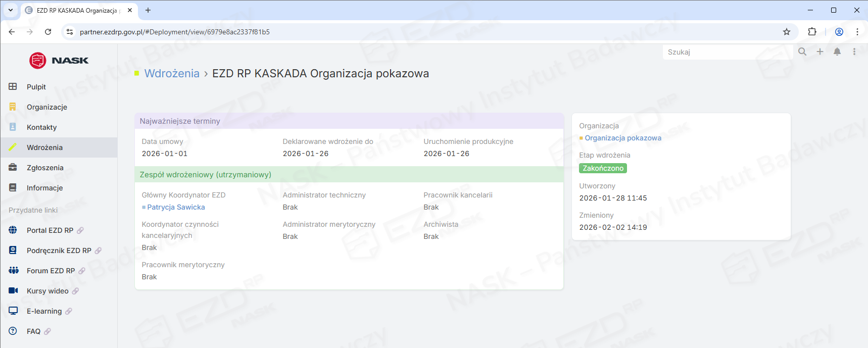868x348 pixels.
Task: Reload the page
Action: pos(48,32)
